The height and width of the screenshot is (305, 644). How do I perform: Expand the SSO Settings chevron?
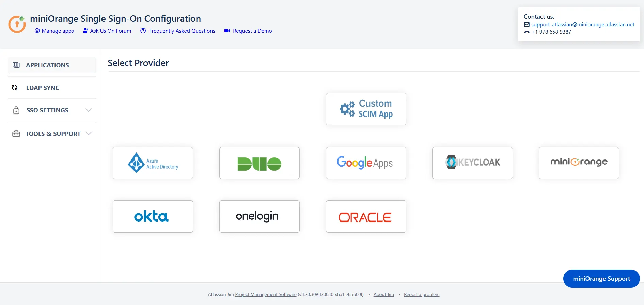[89, 110]
